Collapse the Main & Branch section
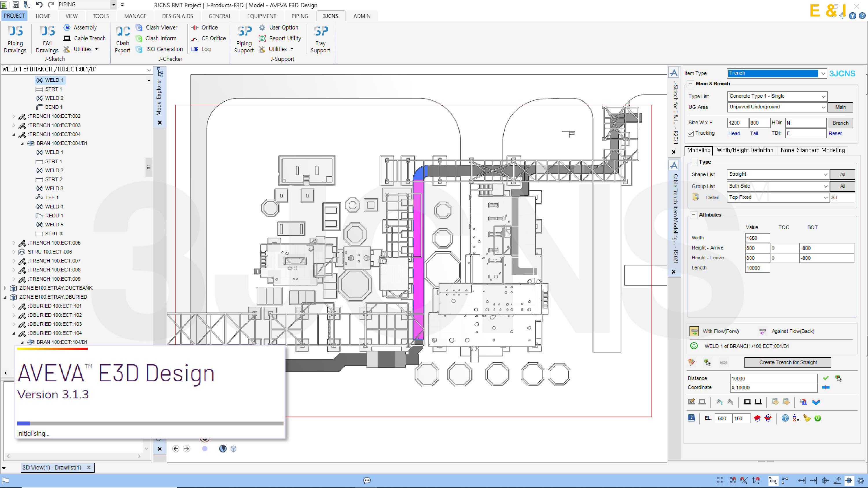Viewport: 868px width, 488px height. pos(690,84)
